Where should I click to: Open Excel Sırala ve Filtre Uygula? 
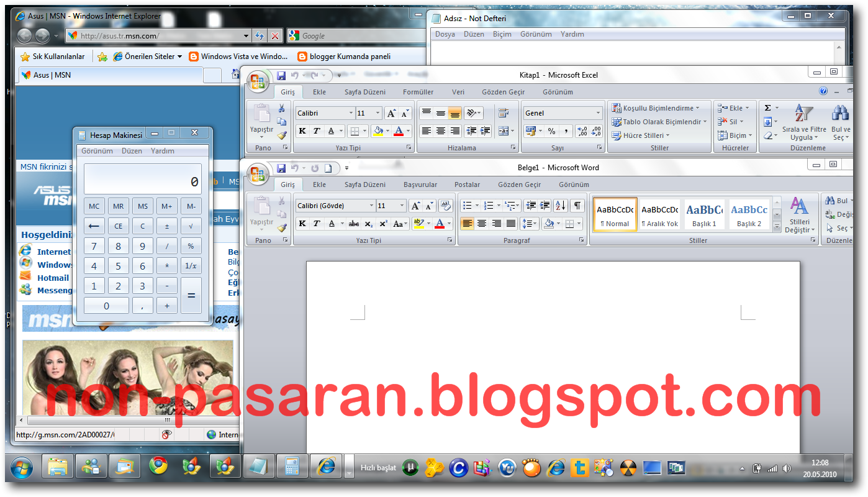coord(804,122)
